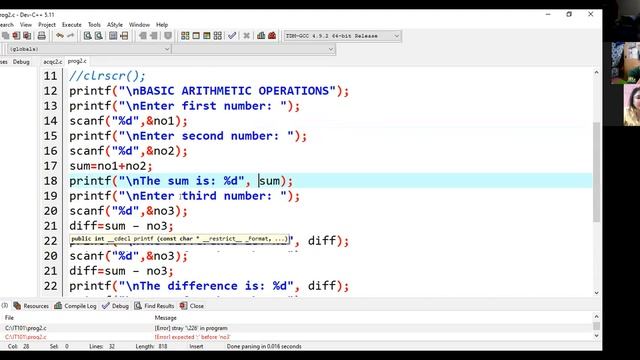Click Close in the bottom panel tabs

point(192,306)
